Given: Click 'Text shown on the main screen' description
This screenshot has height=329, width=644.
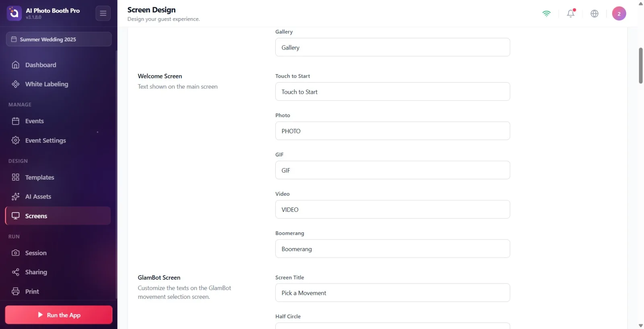Looking at the screenshot, I should point(178,87).
